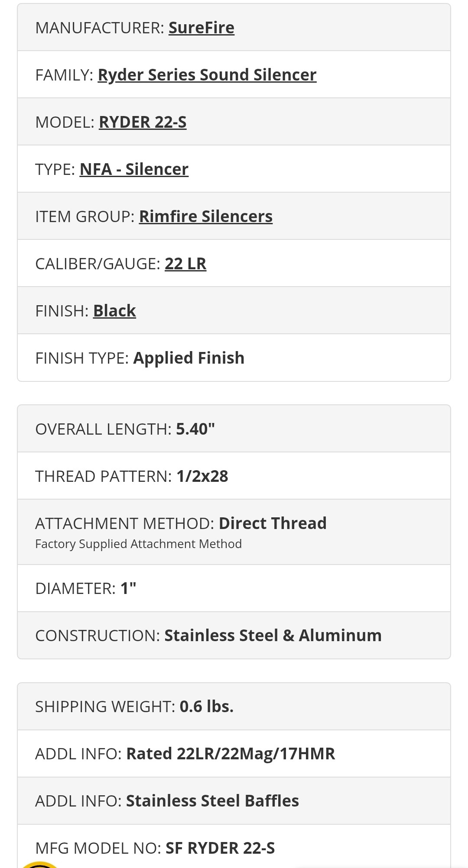
Task: Click the Stainless Steel Baffles info
Action: coord(212,801)
